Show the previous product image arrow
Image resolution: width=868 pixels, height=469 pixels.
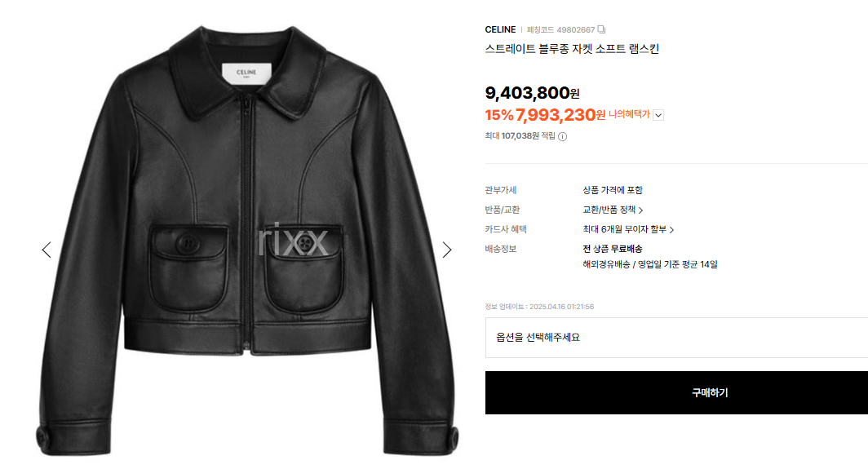click(x=46, y=250)
